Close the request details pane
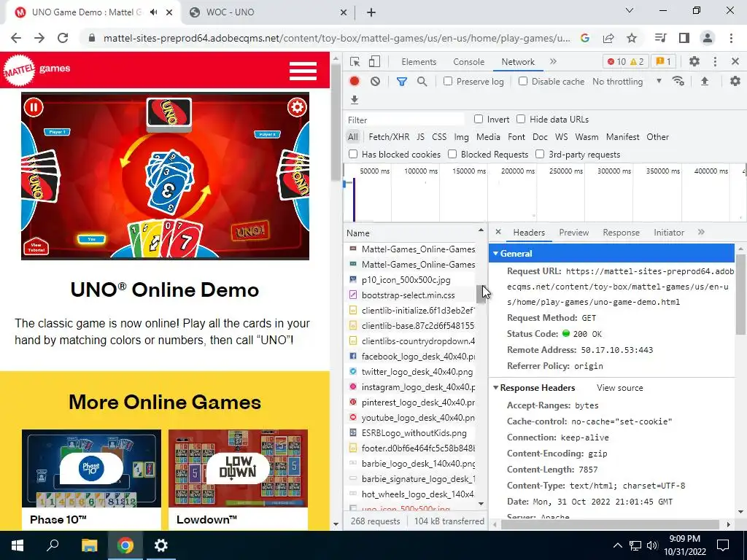747x560 pixels. coord(498,232)
